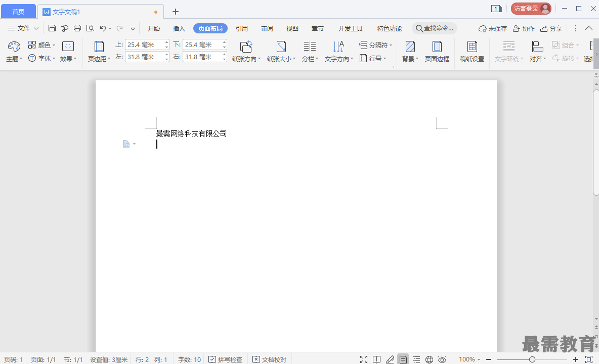Click the zoom in plus button
Screen dimensions: 599x364
(x=576, y=359)
